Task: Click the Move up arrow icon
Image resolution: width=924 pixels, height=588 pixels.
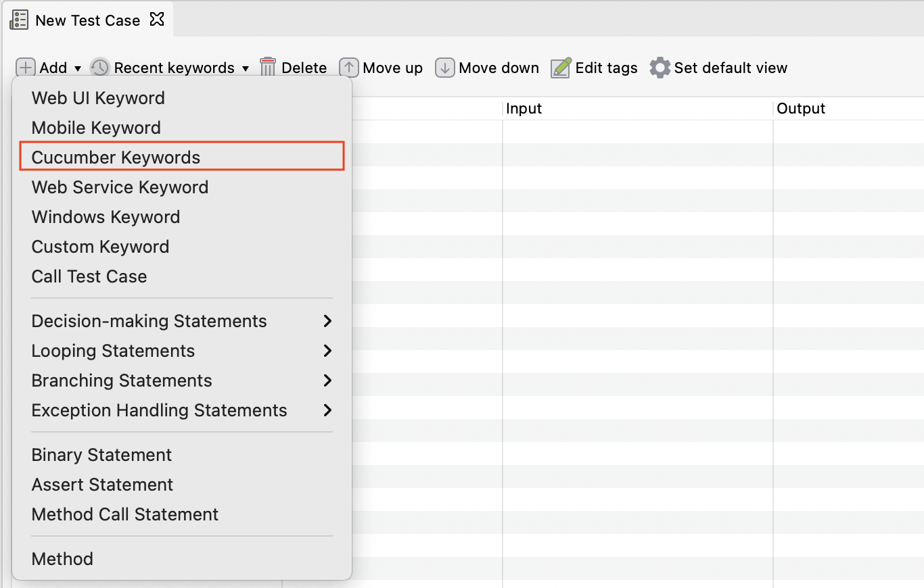Action: tap(348, 68)
